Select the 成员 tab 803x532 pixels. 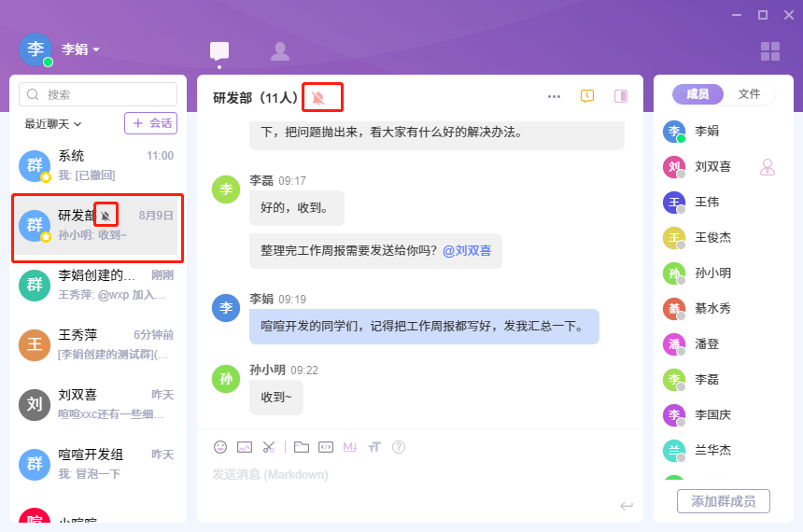697,94
